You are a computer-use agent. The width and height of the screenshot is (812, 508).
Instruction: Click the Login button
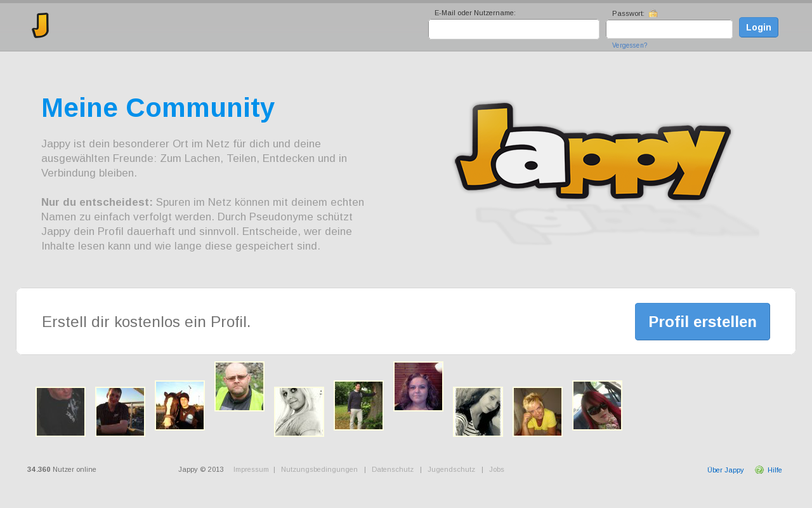click(x=759, y=27)
